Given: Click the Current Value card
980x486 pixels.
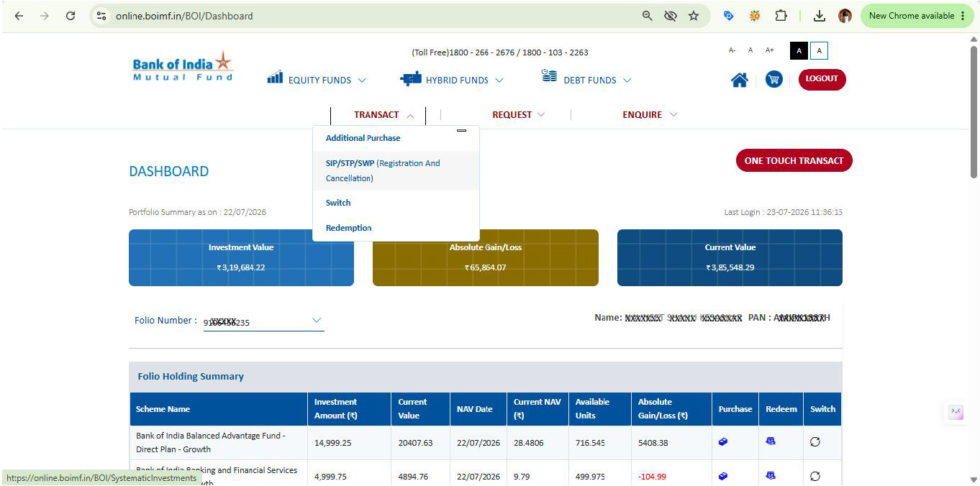Looking at the screenshot, I should click(730, 257).
